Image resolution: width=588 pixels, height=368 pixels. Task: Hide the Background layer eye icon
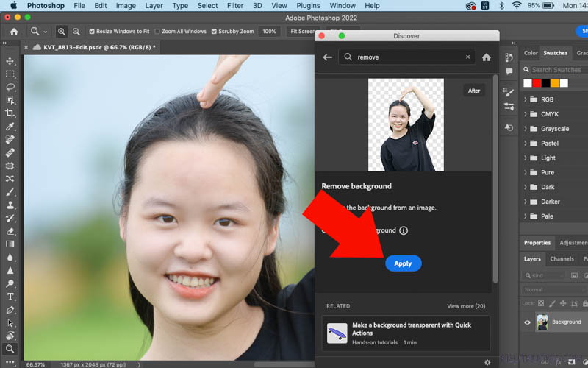coord(527,322)
